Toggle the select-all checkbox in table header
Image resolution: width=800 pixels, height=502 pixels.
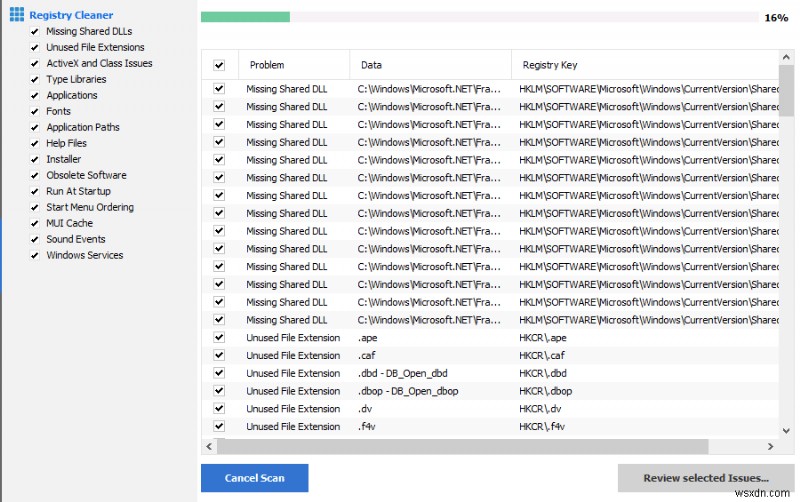(x=219, y=65)
